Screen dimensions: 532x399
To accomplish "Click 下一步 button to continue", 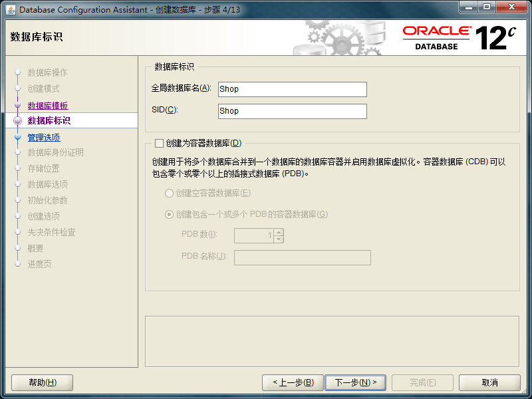I will [356, 382].
